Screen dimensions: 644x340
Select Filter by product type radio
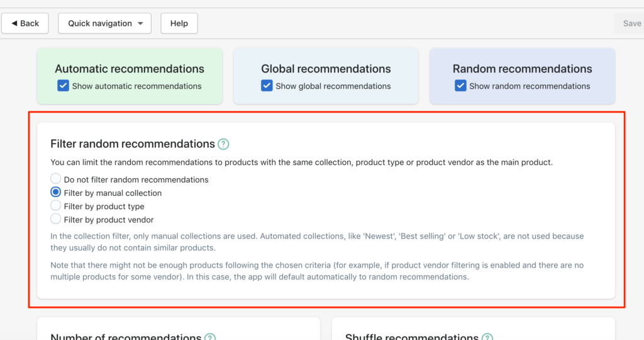click(55, 205)
